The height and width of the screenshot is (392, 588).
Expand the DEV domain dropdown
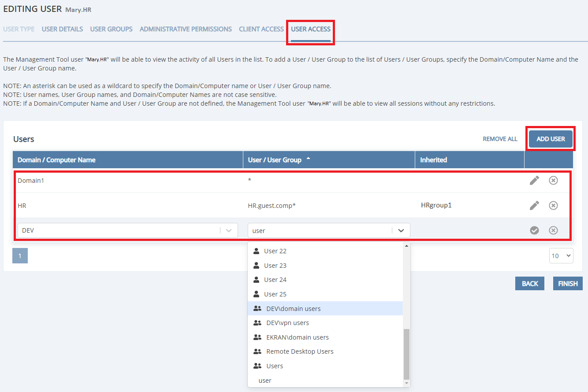pos(228,230)
